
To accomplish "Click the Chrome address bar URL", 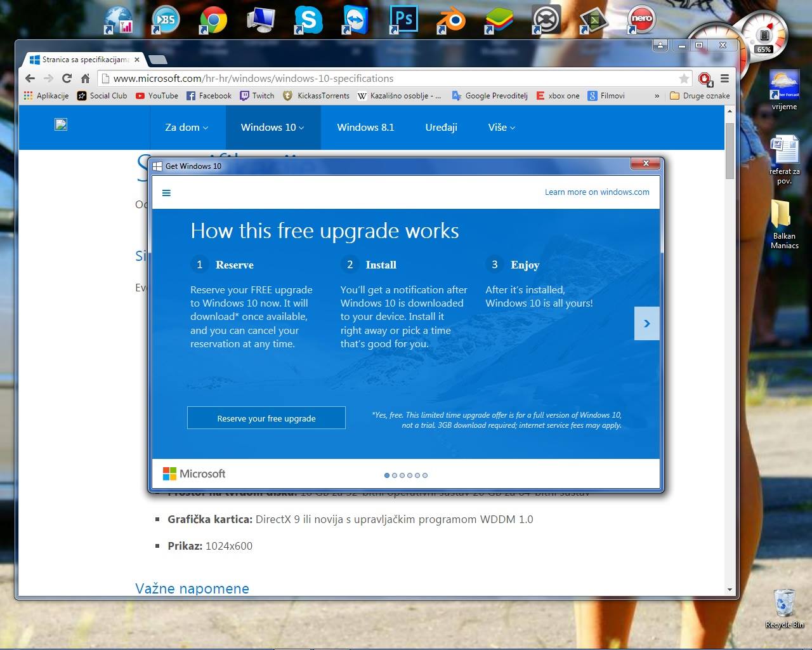I will pyautogui.click(x=253, y=79).
